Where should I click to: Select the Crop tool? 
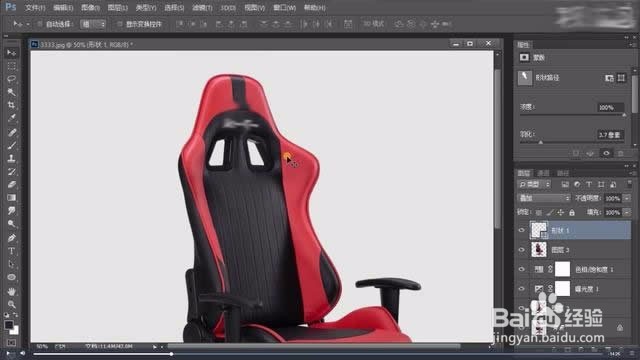coord(11,105)
